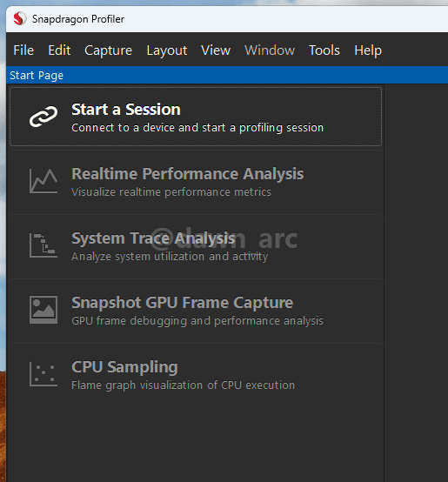This screenshot has width=448, height=482.
Task: Click the Start a Session heading
Action: [x=126, y=110]
